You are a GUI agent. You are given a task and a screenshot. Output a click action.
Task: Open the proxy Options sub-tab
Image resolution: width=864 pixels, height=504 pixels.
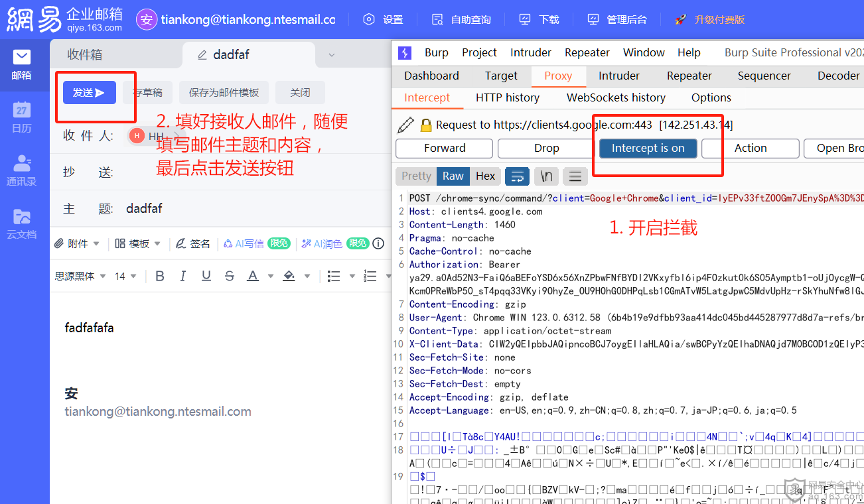[x=711, y=97]
